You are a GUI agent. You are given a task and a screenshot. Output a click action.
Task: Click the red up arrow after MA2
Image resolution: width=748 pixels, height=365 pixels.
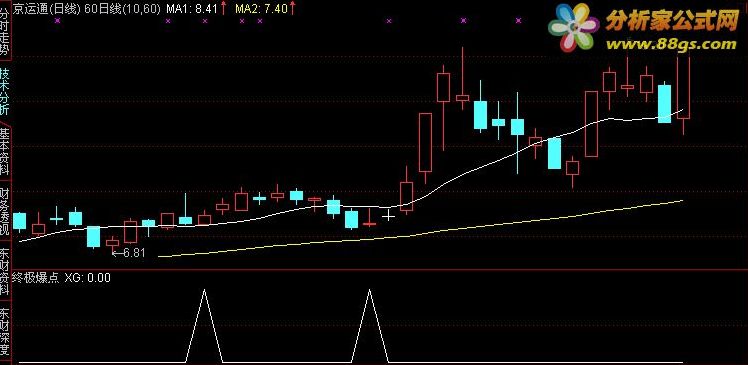click(292, 8)
